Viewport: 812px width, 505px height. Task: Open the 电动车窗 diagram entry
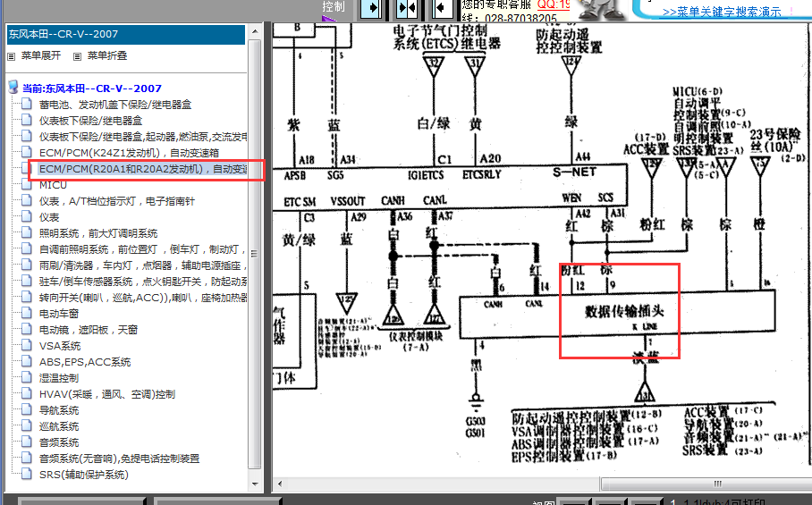59,314
